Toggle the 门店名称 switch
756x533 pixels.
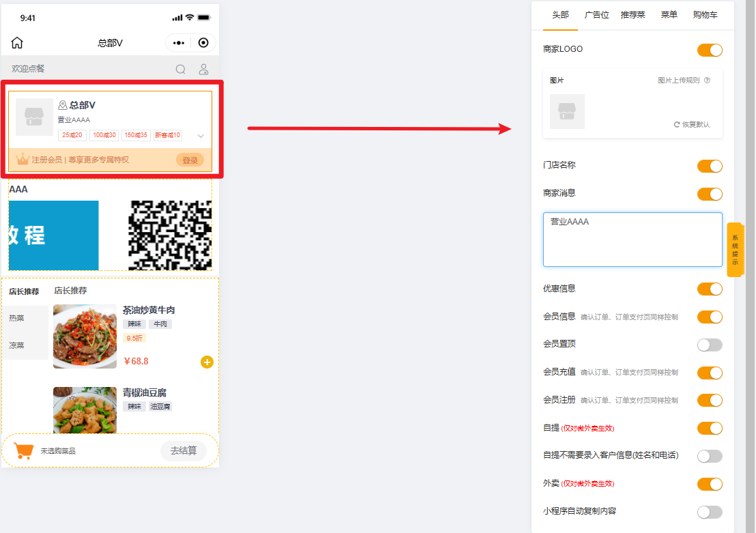pyautogui.click(x=710, y=166)
